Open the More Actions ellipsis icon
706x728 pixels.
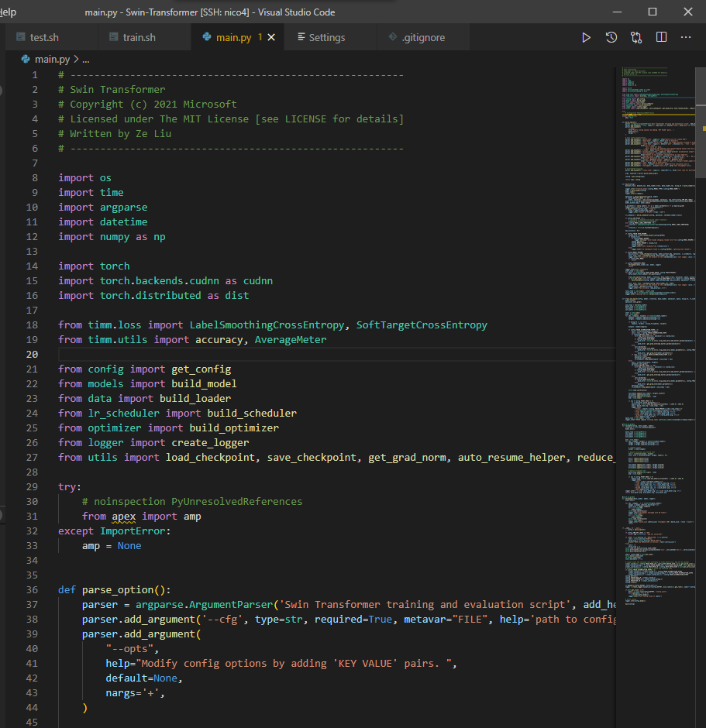point(685,36)
